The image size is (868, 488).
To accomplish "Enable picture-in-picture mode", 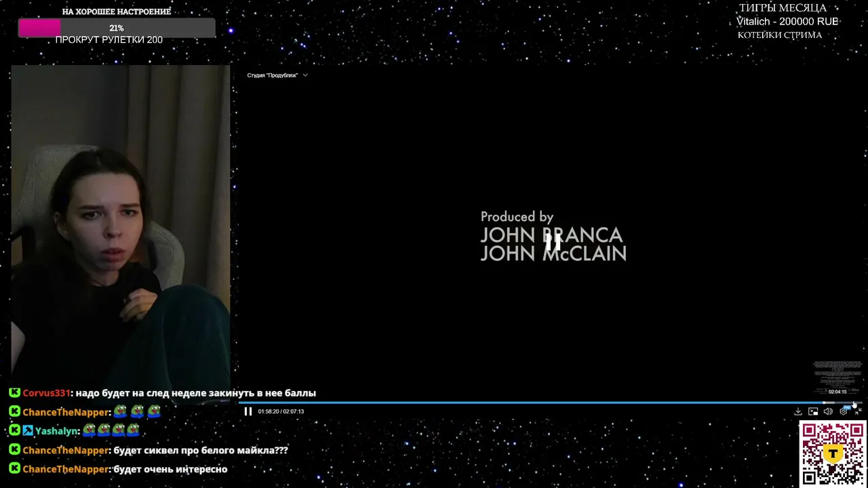I will (x=813, y=411).
